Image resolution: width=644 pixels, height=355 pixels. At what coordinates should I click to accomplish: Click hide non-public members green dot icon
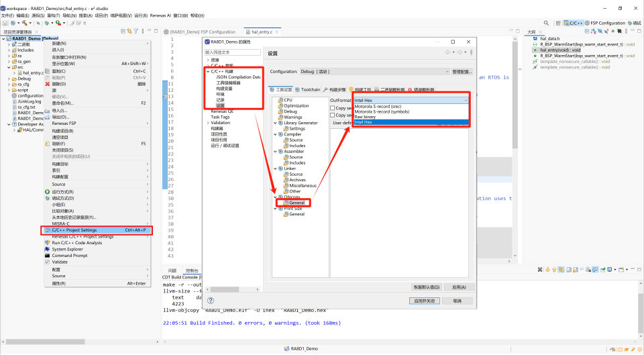coord(612,32)
